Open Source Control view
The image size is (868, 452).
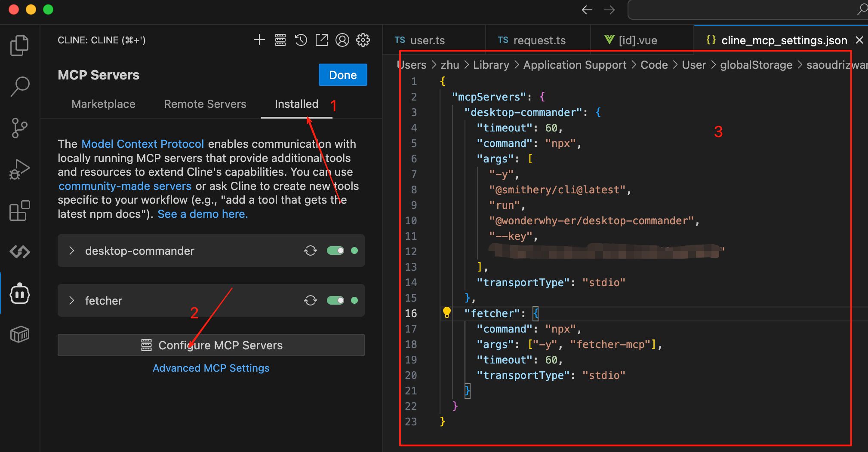tap(19, 128)
